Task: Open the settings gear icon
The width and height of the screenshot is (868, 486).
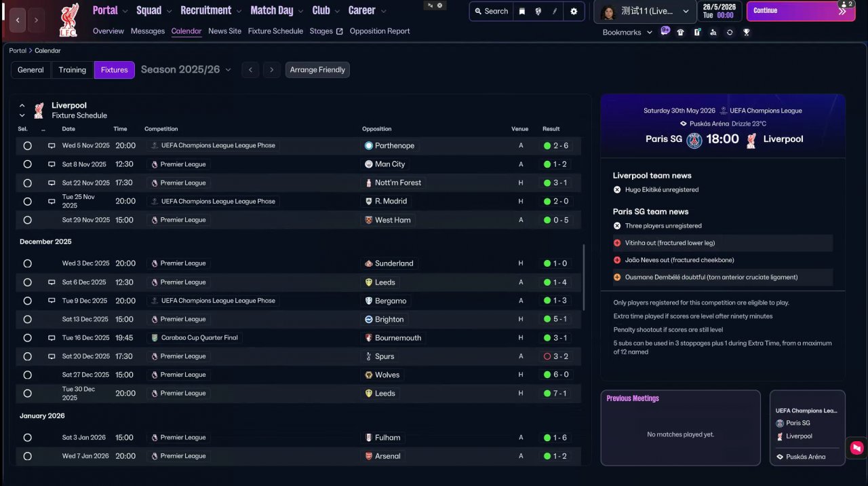Action: pos(574,12)
